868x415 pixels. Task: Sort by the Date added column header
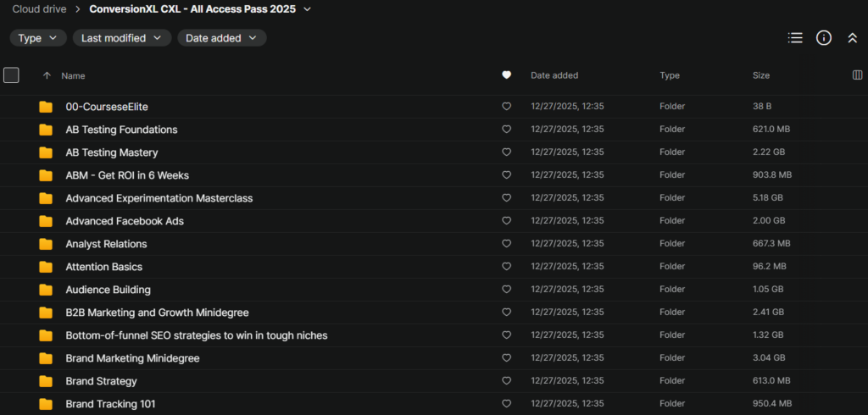pyautogui.click(x=554, y=75)
